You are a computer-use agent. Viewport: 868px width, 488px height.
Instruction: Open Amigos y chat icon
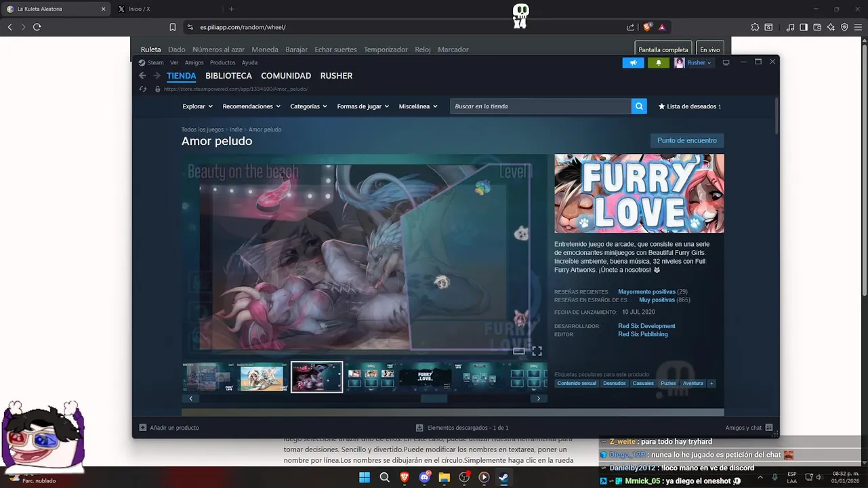click(x=768, y=428)
